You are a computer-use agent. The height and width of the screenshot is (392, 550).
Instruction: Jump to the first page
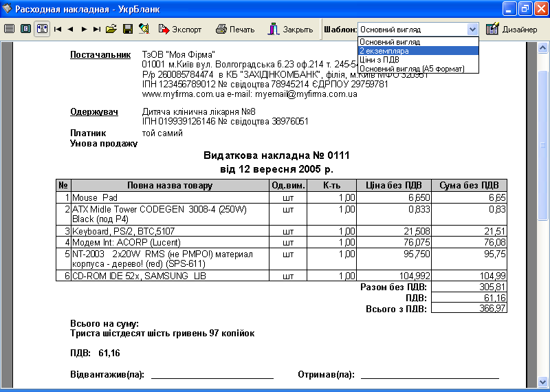(x=58, y=30)
